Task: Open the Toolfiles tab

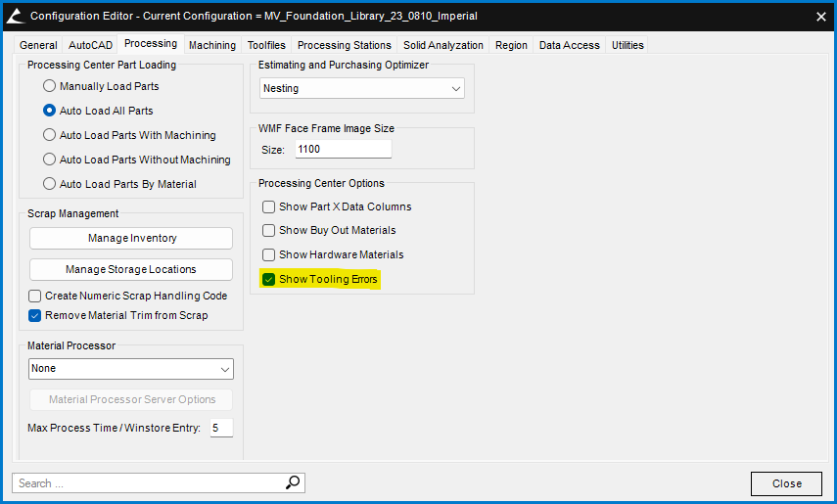Action: pyautogui.click(x=266, y=45)
